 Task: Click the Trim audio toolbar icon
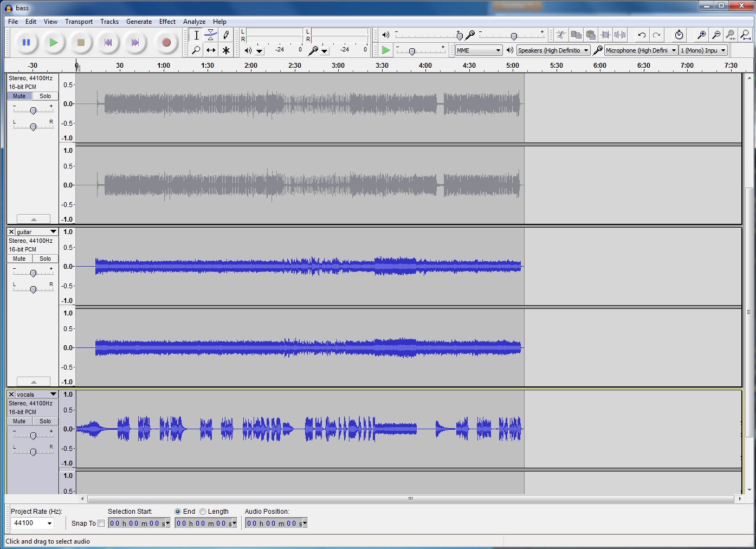pyautogui.click(x=605, y=35)
